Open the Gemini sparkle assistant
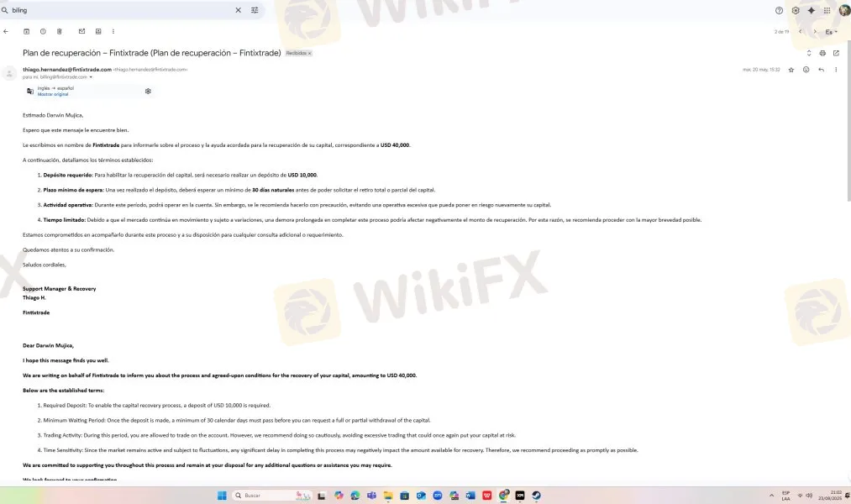The height and width of the screenshot is (504, 851). [x=812, y=10]
